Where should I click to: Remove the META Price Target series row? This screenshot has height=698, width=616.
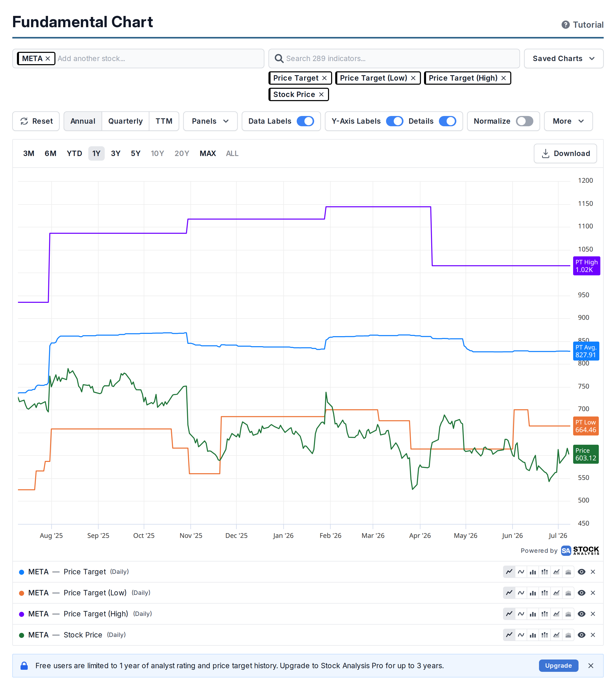click(x=593, y=572)
